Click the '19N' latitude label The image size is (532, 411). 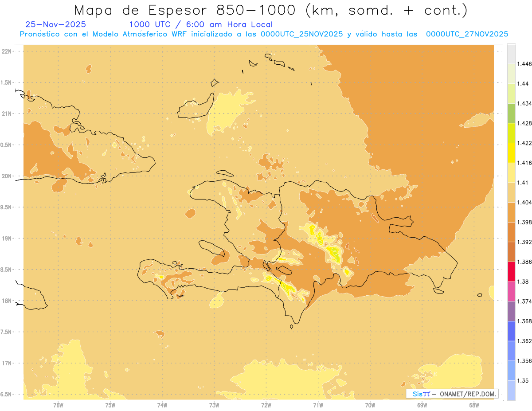(x=7, y=239)
